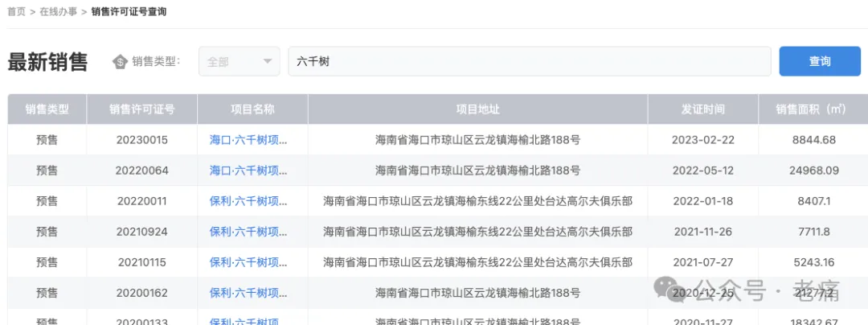Click address cell in row 20200162
Image resolution: width=868 pixels, height=325 pixels.
point(477,292)
